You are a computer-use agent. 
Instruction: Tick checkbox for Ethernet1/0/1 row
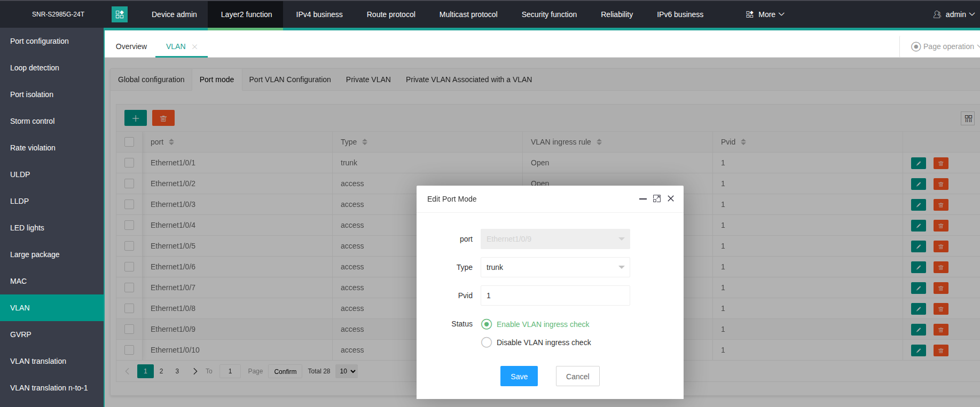[x=129, y=163]
